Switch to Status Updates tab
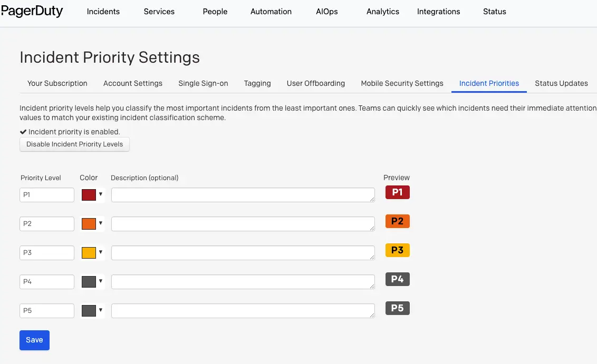 561,83
